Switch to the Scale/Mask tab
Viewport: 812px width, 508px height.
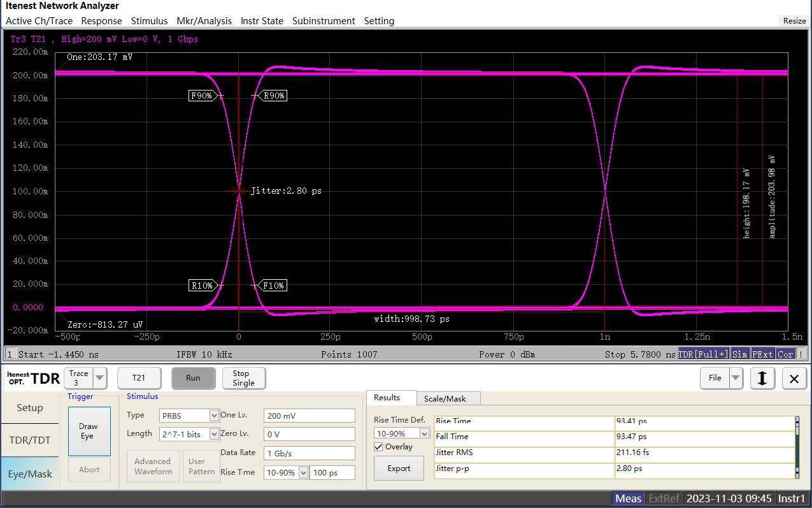coord(445,398)
